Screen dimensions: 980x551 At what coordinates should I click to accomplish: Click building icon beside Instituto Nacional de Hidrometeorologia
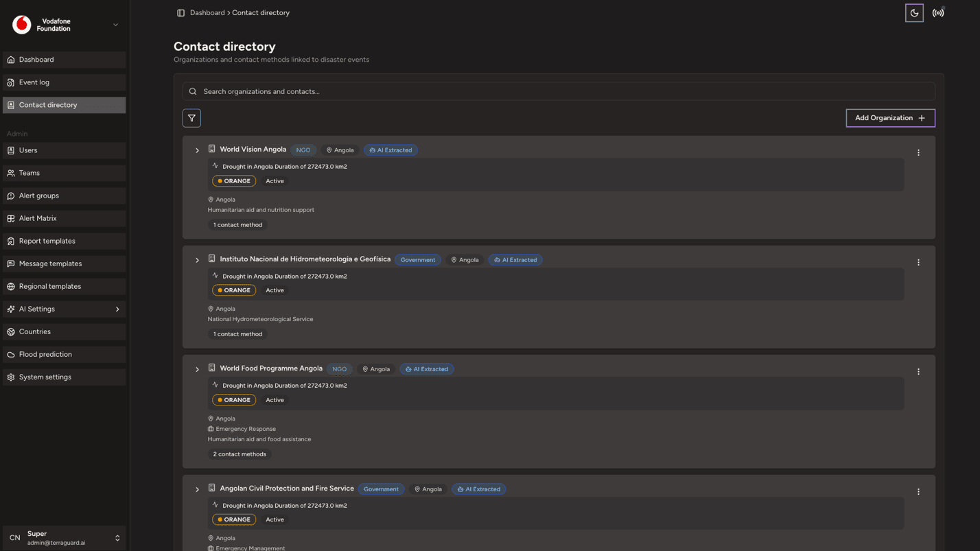(212, 259)
